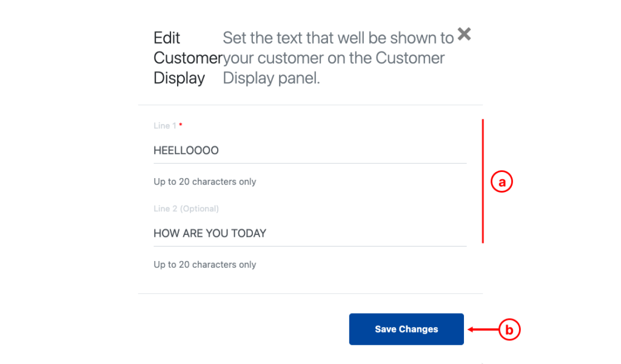Click the divider line below the dialog header
621x364 pixels.
click(x=310, y=105)
